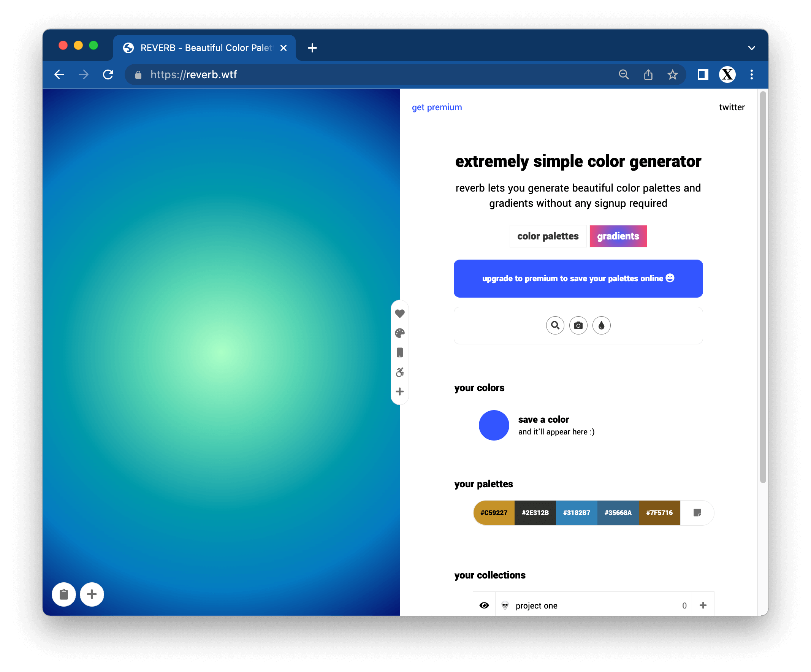Click the search icon in input bar
Image resolution: width=811 pixels, height=672 pixels.
coord(555,326)
